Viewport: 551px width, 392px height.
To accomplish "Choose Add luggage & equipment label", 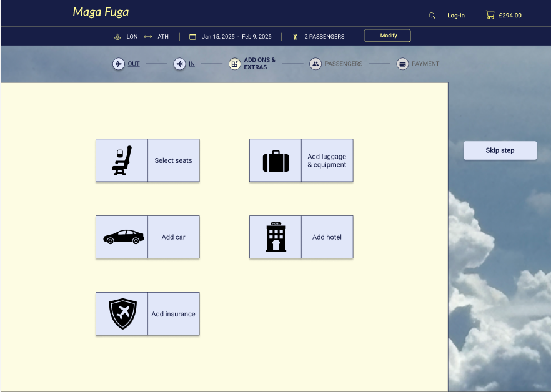I will 327,160.
